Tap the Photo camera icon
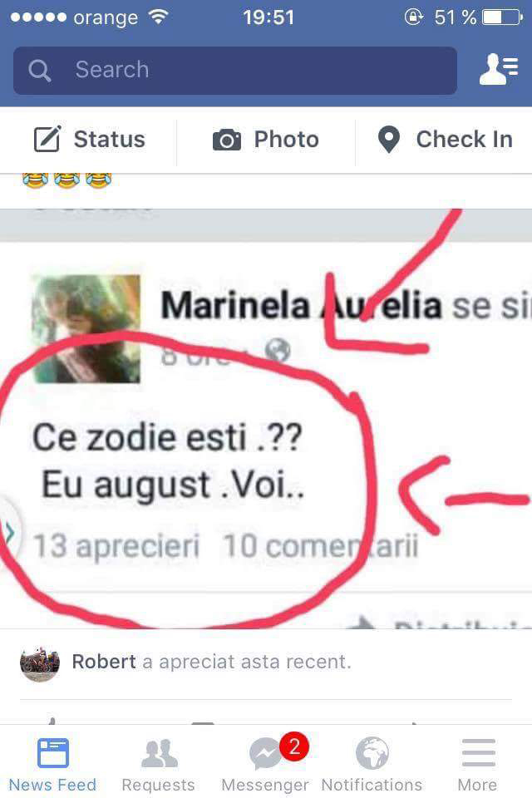The height and width of the screenshot is (798, 532). pyautogui.click(x=227, y=140)
